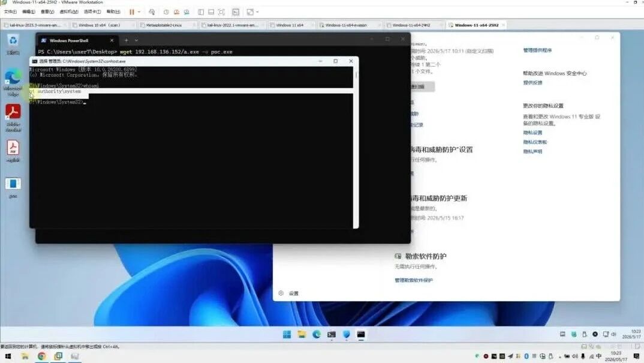Take a snapshot with the clock icon

tap(166, 12)
